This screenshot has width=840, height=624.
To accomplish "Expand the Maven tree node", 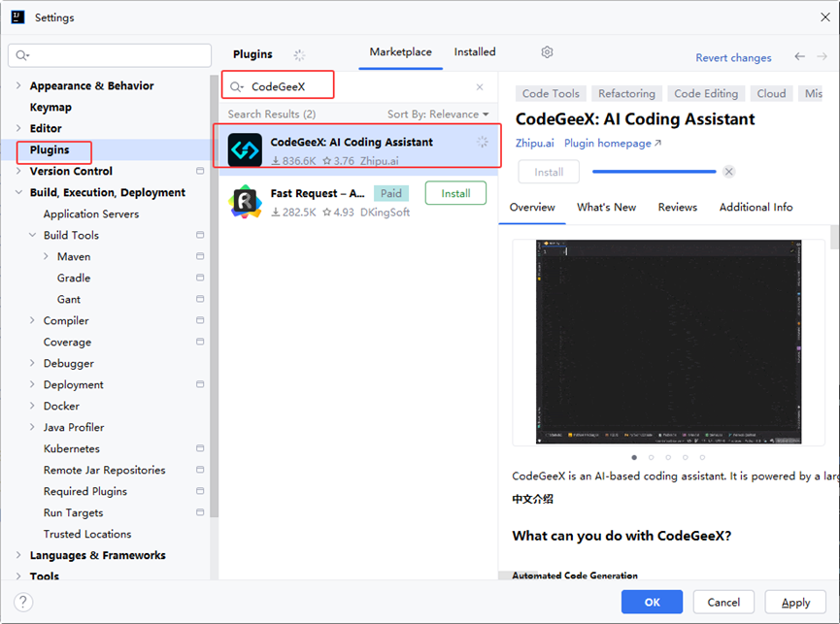I will pyautogui.click(x=45, y=256).
